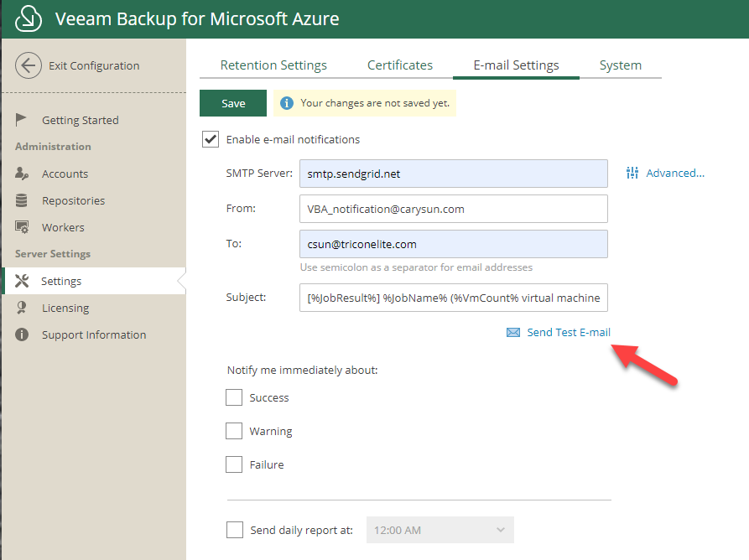Click the blue info icon in the unsaved-changes notice
Screen dimensions: 749x560
point(287,103)
